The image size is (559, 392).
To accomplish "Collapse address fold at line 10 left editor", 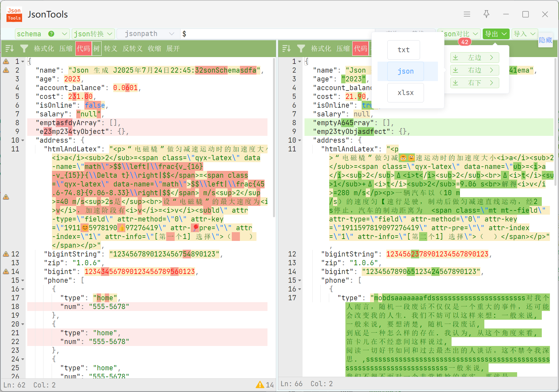I will tap(23, 140).
